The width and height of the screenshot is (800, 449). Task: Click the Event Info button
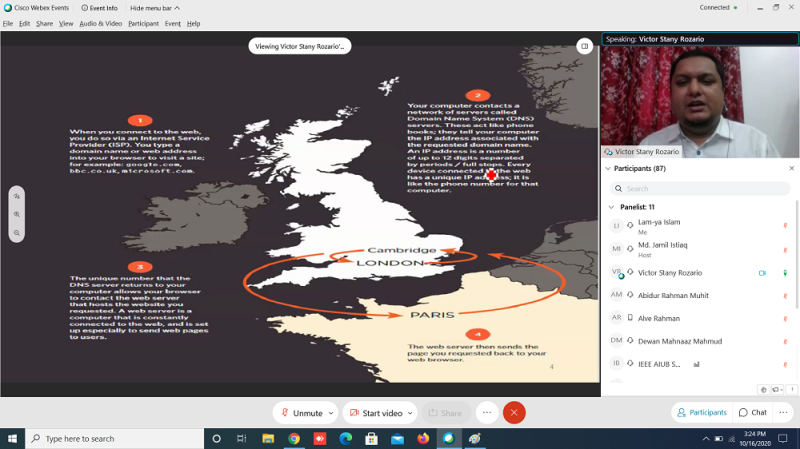100,7
